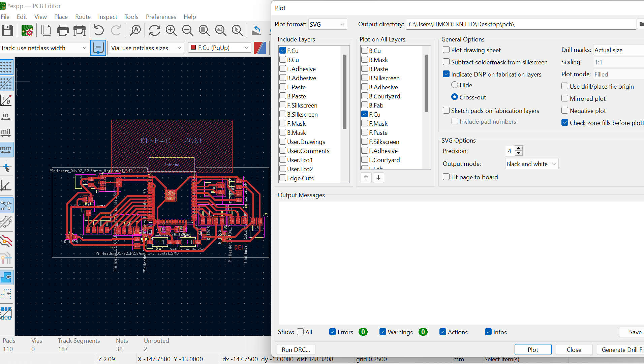Screen dimensions: 644x364
Task: Open F.Cu active layer dropdown
Action: coord(220,48)
